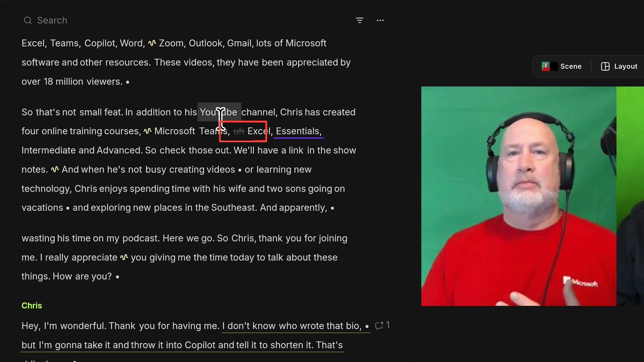This screenshot has width=644, height=362.
Task: Click the wave icon before 'you giving me'
Action: tap(124, 257)
